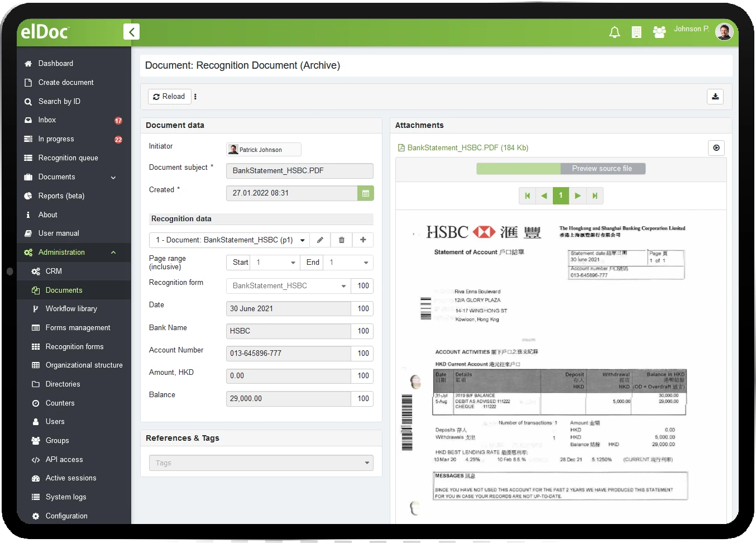This screenshot has height=543, width=756.
Task: Click the Account Number field
Action: [x=289, y=354]
